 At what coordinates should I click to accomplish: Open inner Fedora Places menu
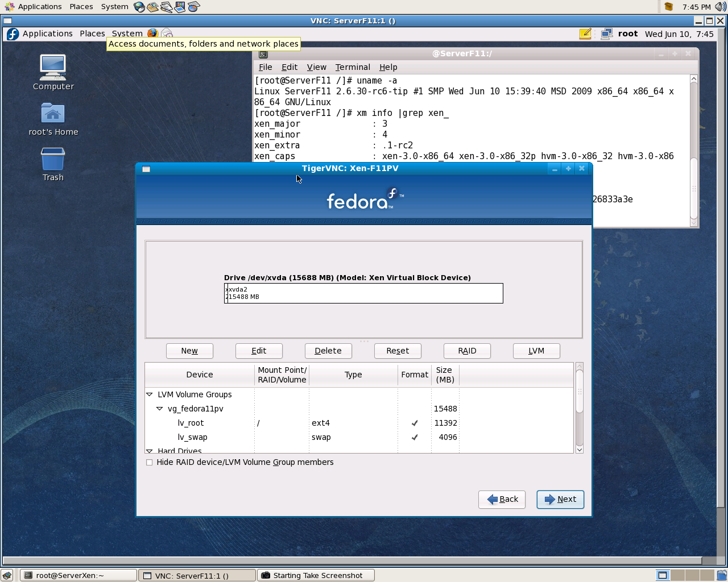[x=93, y=34]
